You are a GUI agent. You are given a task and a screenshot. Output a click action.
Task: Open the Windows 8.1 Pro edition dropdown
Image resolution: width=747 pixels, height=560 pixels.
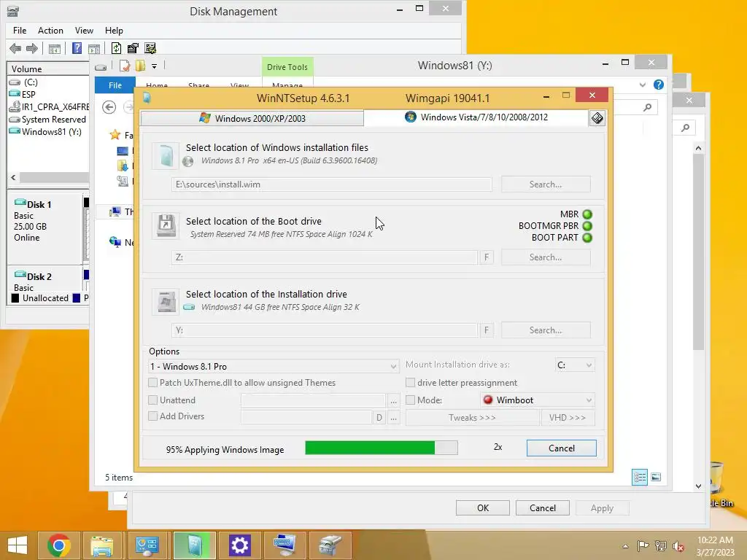point(274,366)
